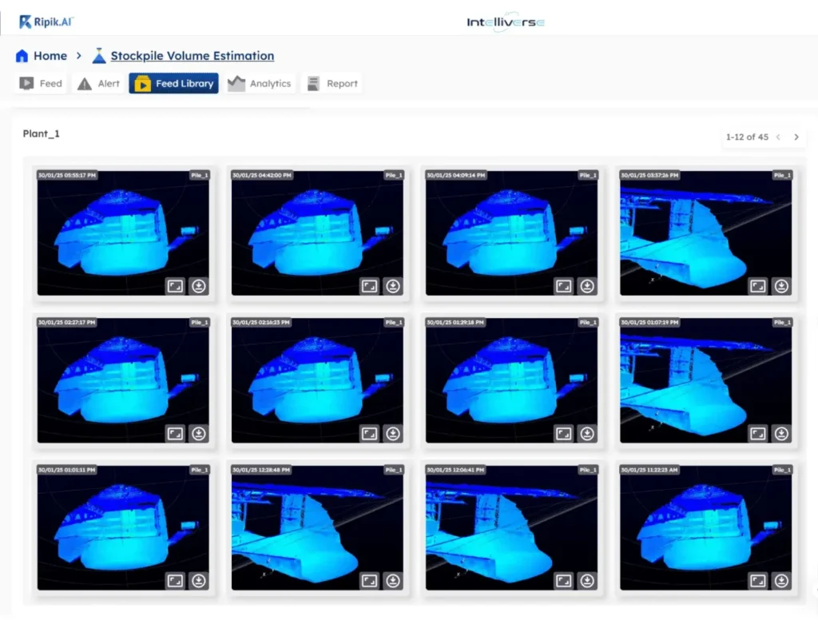Expand the 01:07:19 PM scan fullscreen
The image size is (818, 644).
click(x=757, y=433)
